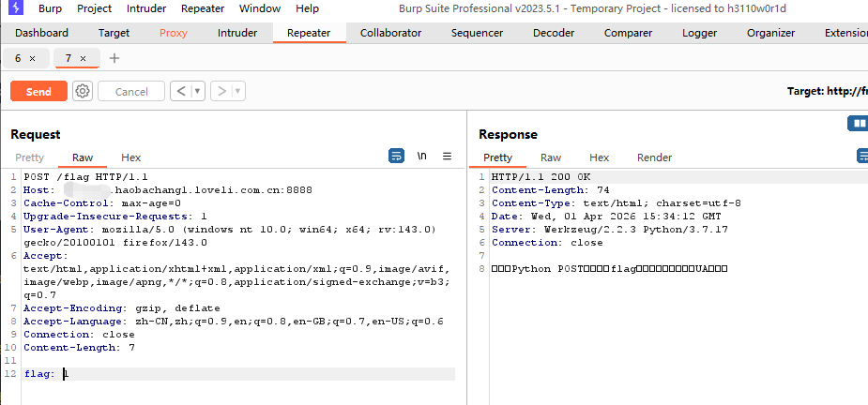Click the 'flag: 1' request body line
The width and height of the screenshot is (868, 405).
pos(47,374)
